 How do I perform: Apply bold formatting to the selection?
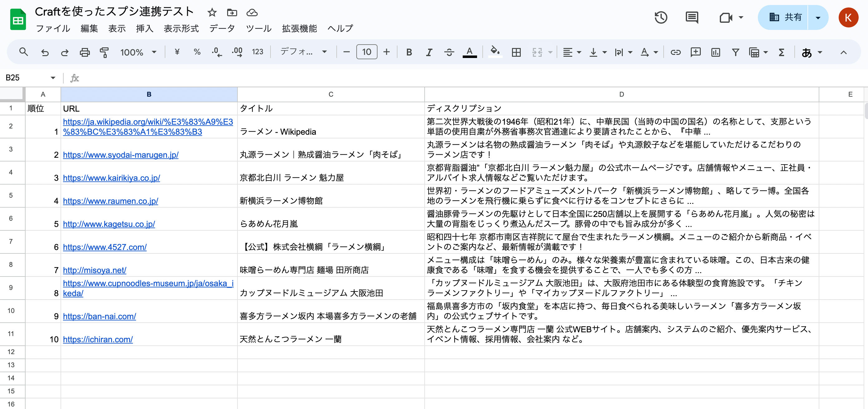pos(409,52)
